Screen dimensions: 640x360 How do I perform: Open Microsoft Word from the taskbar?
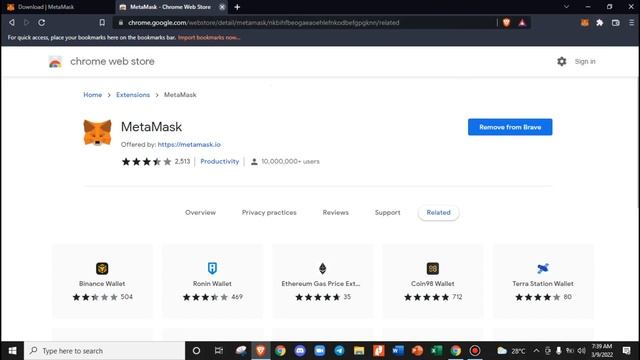click(x=398, y=351)
